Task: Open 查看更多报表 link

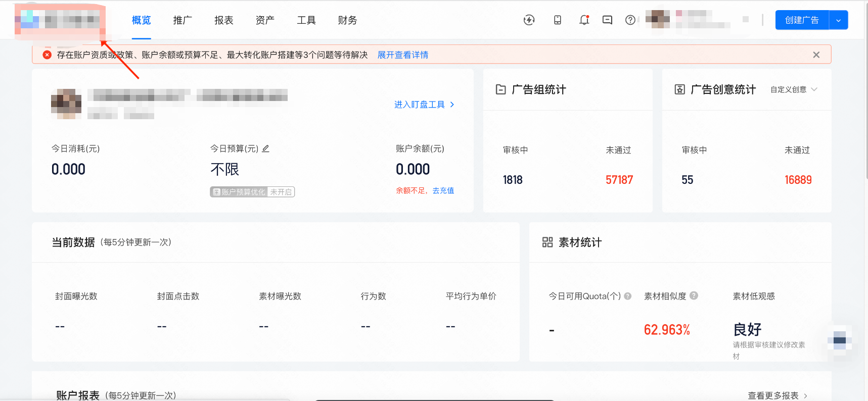Action: tap(778, 395)
